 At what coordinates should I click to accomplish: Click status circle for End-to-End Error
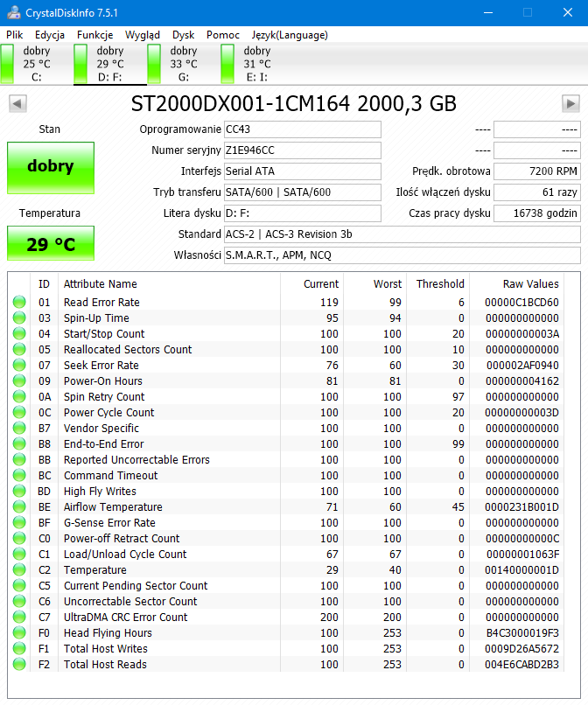point(19,443)
